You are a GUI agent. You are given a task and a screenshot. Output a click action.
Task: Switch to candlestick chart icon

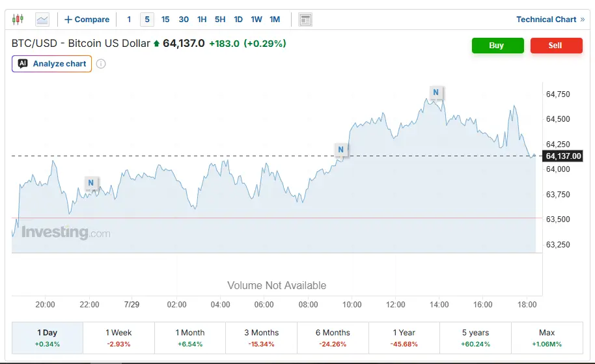click(18, 20)
